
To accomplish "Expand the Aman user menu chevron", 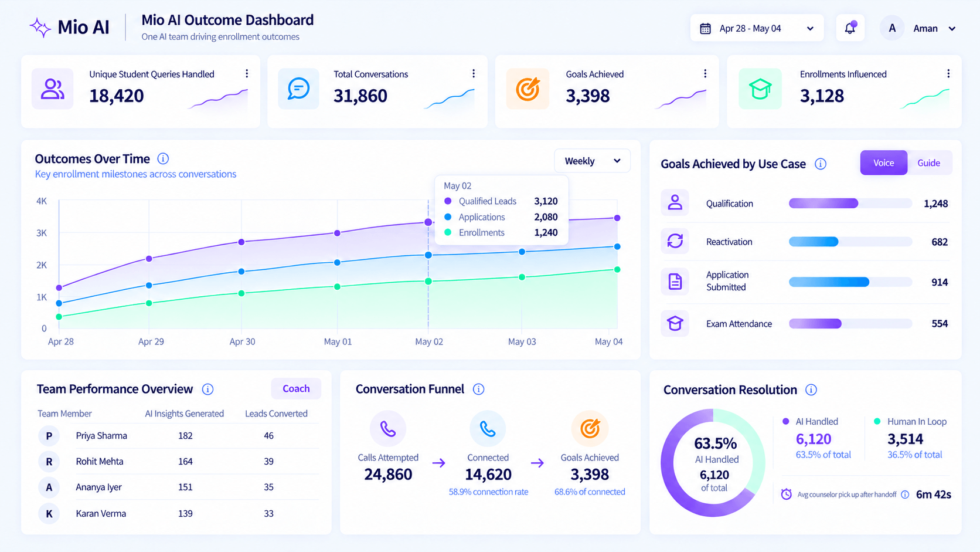I will point(952,28).
